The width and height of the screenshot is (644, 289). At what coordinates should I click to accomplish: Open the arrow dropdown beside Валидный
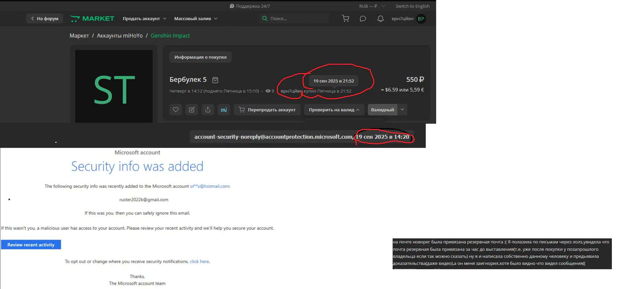click(x=402, y=110)
